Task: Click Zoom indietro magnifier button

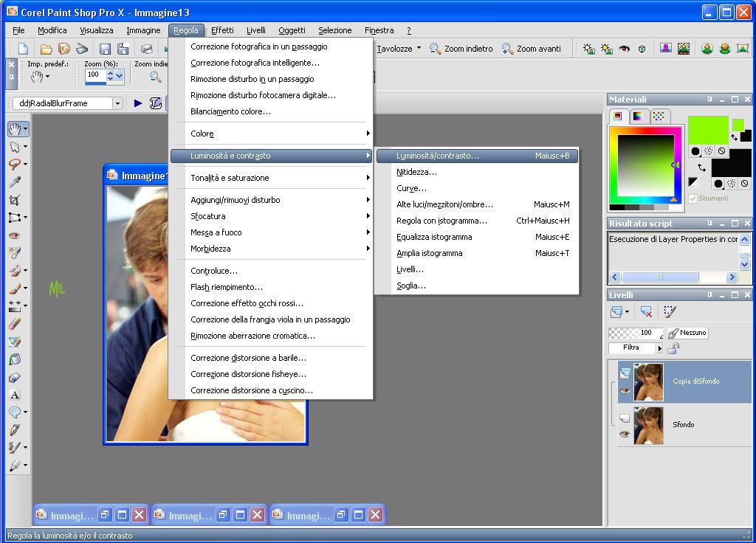Action: tap(461, 49)
